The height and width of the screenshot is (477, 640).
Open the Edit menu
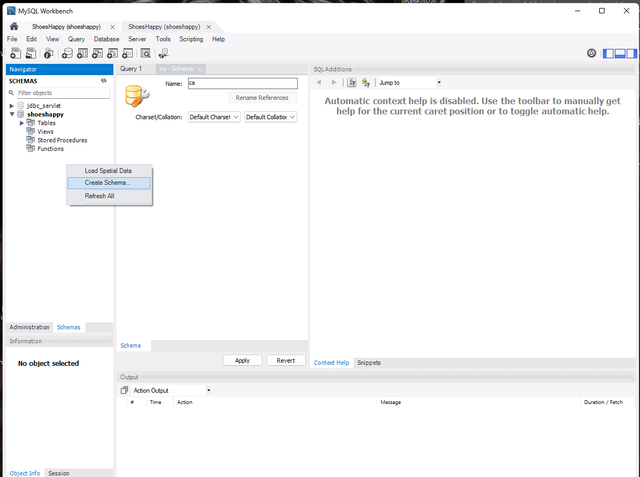pos(31,39)
